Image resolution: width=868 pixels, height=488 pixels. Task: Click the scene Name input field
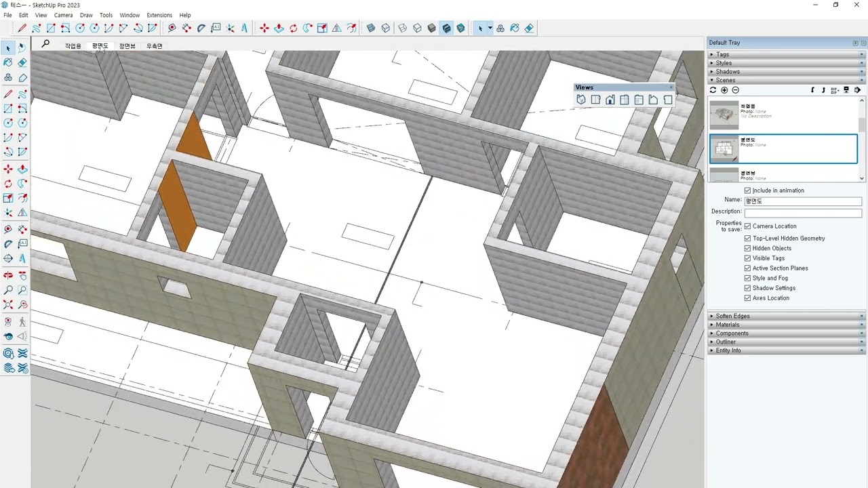click(x=803, y=201)
